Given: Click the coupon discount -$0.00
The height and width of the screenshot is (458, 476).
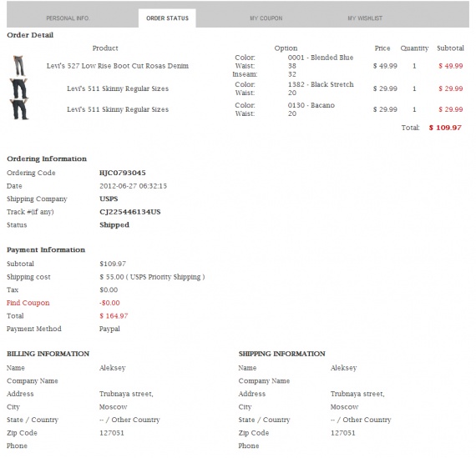Looking at the screenshot, I should tap(109, 303).
